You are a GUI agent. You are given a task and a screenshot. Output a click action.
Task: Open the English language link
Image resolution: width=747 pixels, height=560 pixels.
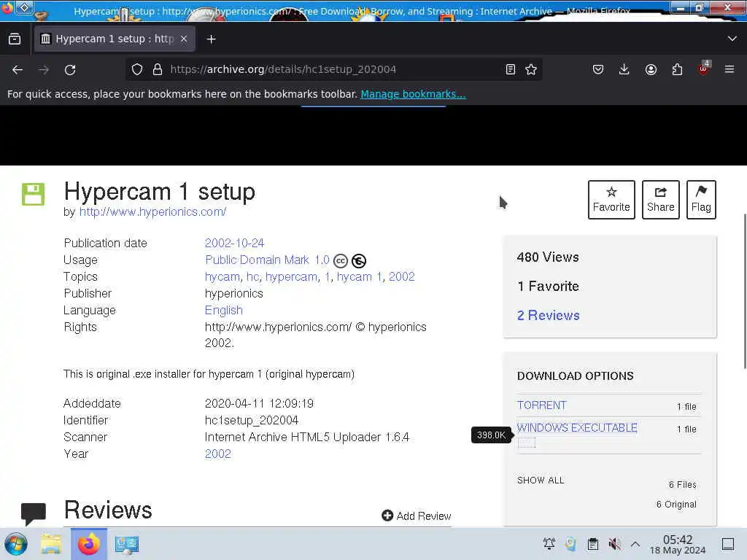coord(223,311)
